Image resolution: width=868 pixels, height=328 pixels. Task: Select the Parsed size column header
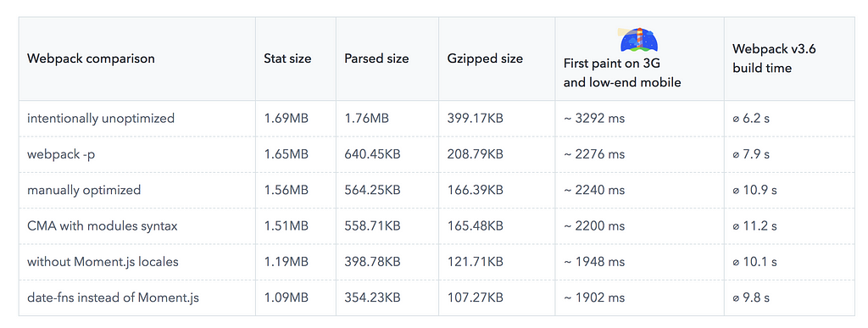[x=376, y=58]
